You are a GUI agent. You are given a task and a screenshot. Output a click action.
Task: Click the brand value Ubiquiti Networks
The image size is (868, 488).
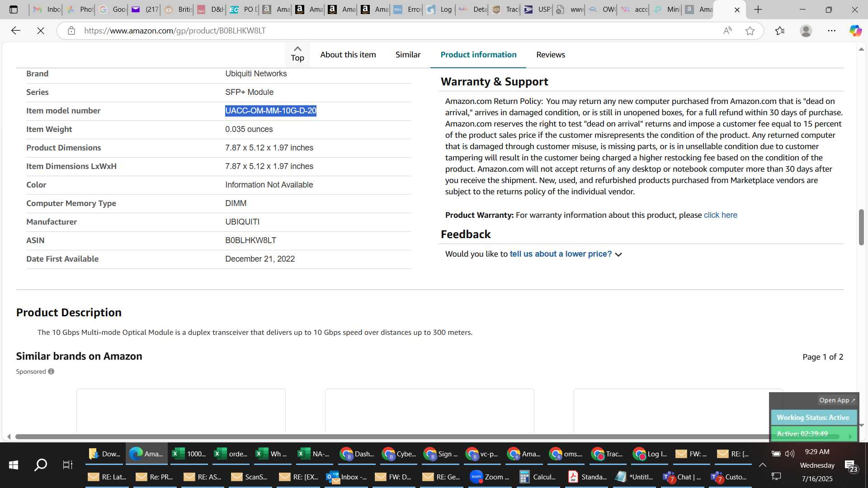(256, 74)
